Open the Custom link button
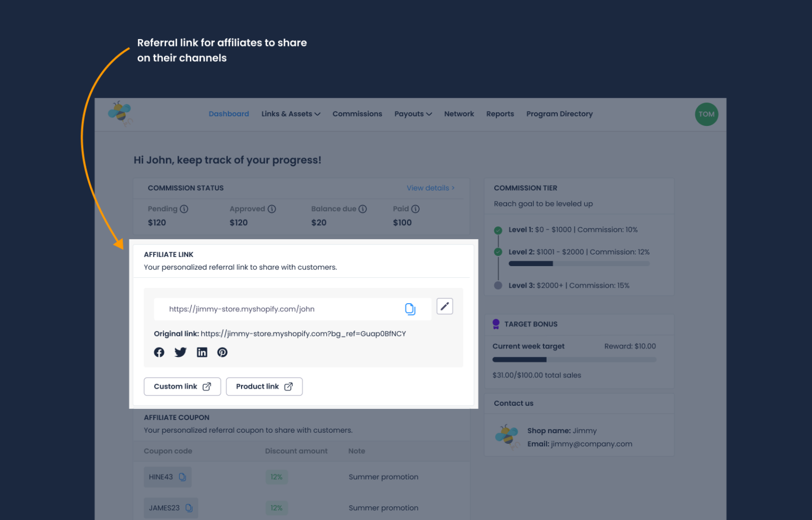Viewport: 812px width, 520px height. pyautogui.click(x=182, y=386)
